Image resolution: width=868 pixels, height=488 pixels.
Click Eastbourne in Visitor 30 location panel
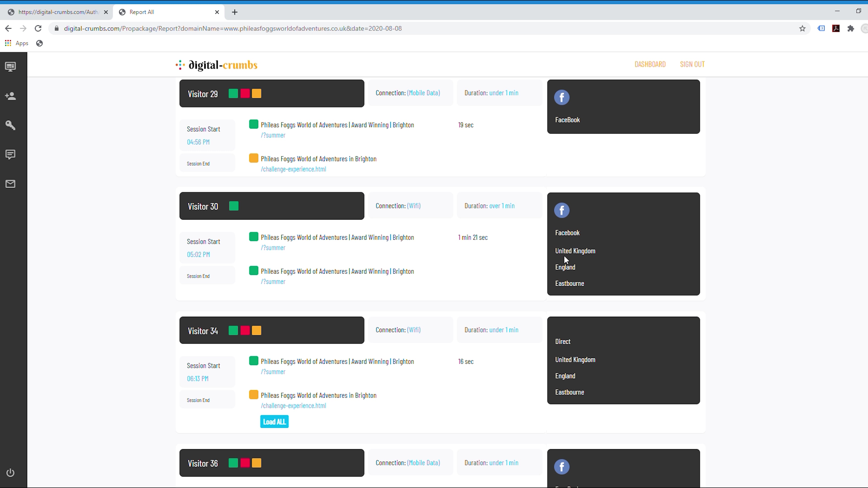569,284
